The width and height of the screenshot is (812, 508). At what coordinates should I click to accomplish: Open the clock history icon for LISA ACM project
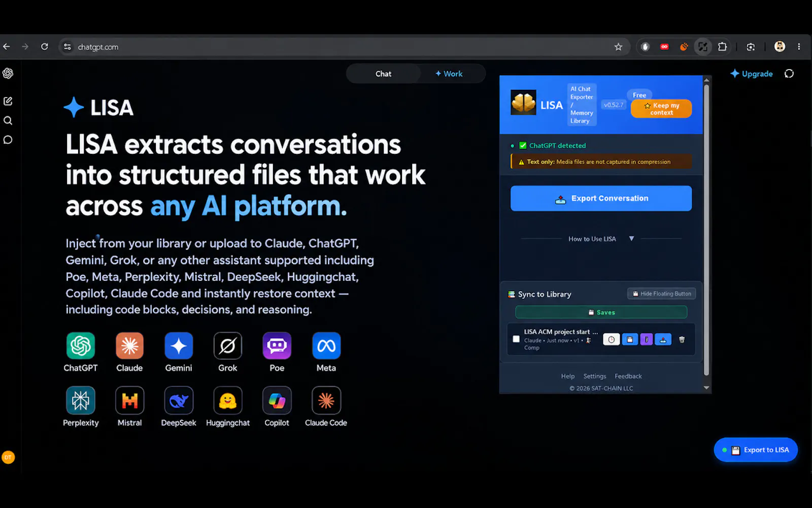point(611,339)
